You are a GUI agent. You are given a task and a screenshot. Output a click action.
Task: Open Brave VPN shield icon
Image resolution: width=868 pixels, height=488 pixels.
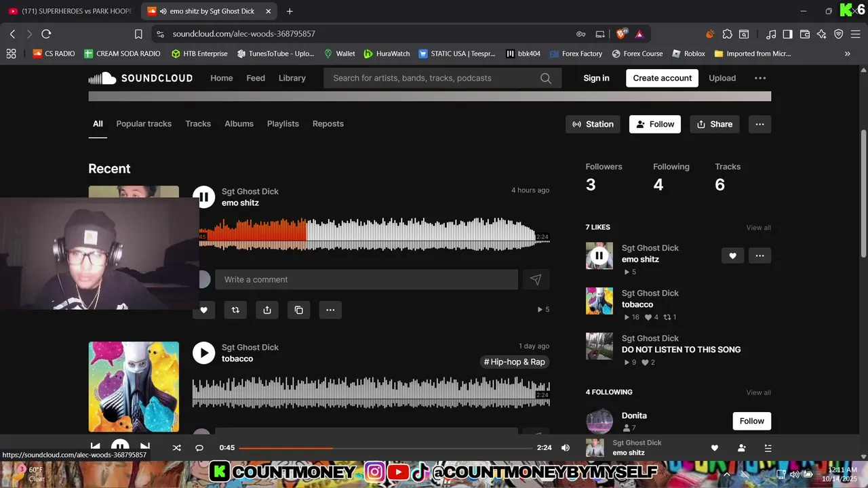point(839,34)
